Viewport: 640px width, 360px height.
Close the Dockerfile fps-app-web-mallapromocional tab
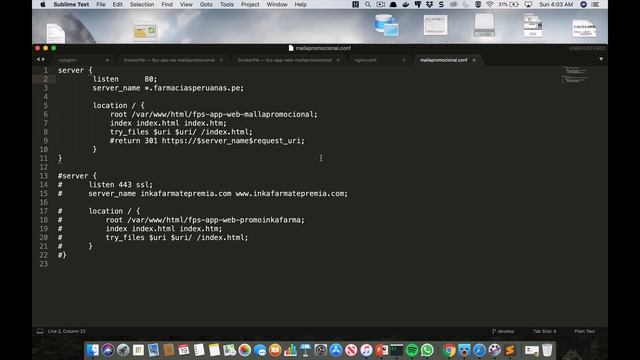(338, 60)
